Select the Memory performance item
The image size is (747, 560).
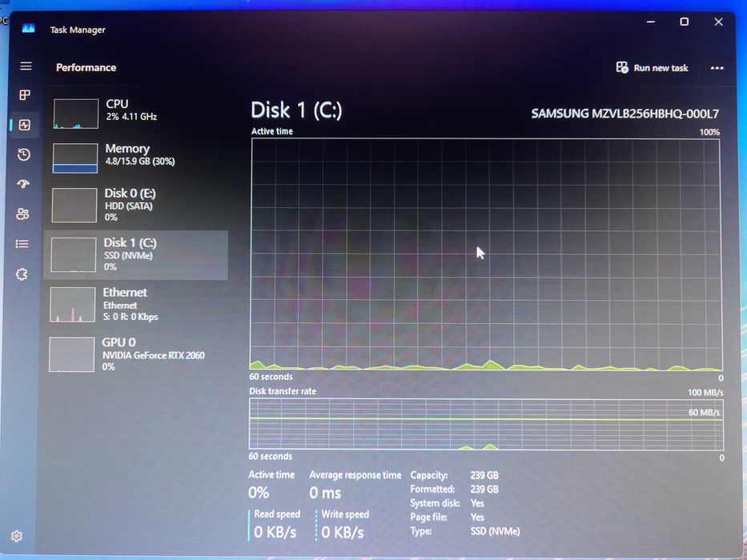(137, 158)
